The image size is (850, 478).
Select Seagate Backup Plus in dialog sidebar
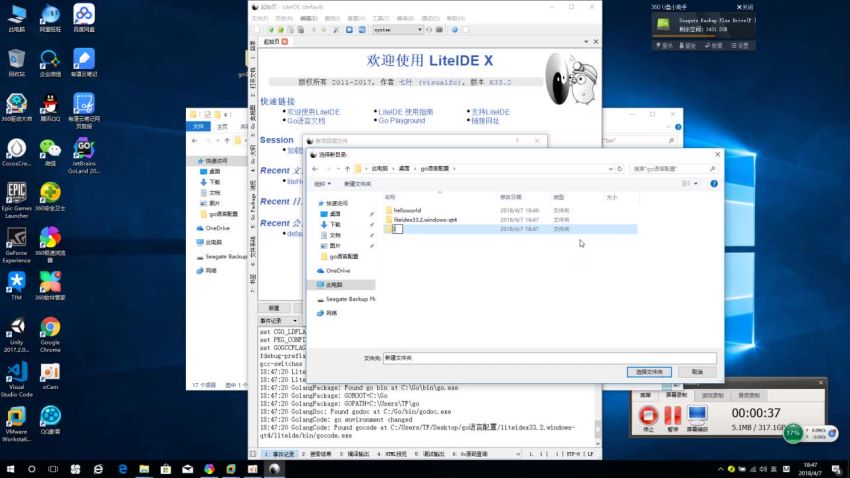(x=347, y=299)
